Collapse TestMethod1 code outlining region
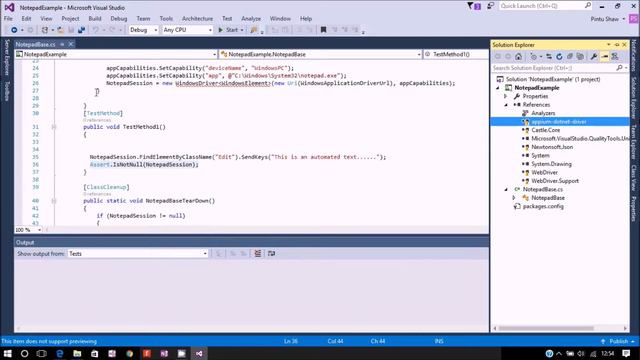Screen dimensions: 640x360 click(x=54, y=127)
